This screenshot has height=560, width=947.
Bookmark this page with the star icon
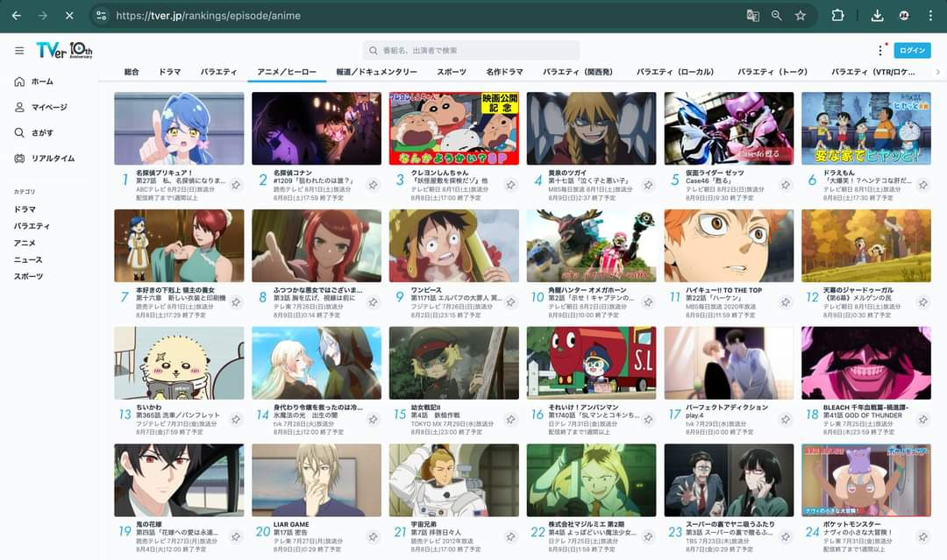[801, 16]
